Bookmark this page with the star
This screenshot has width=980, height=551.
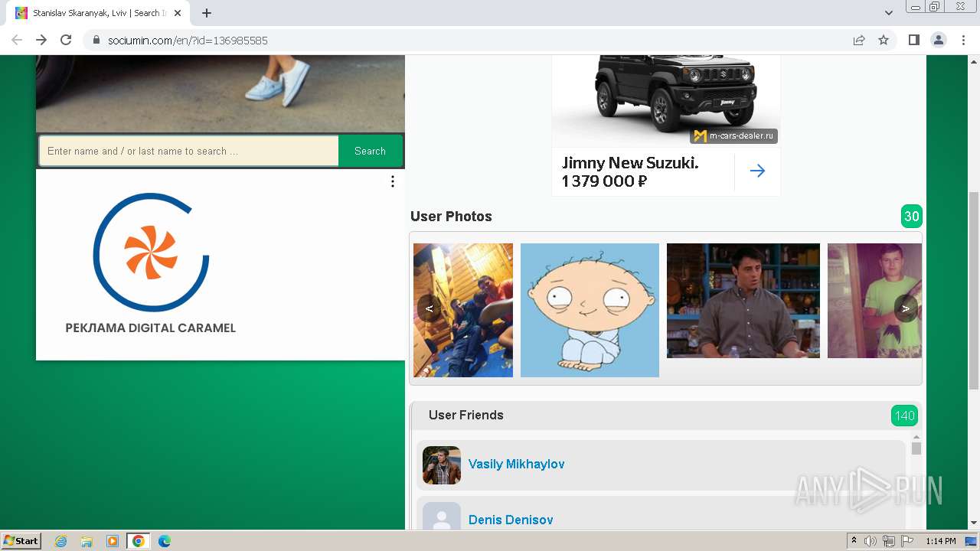click(x=884, y=40)
